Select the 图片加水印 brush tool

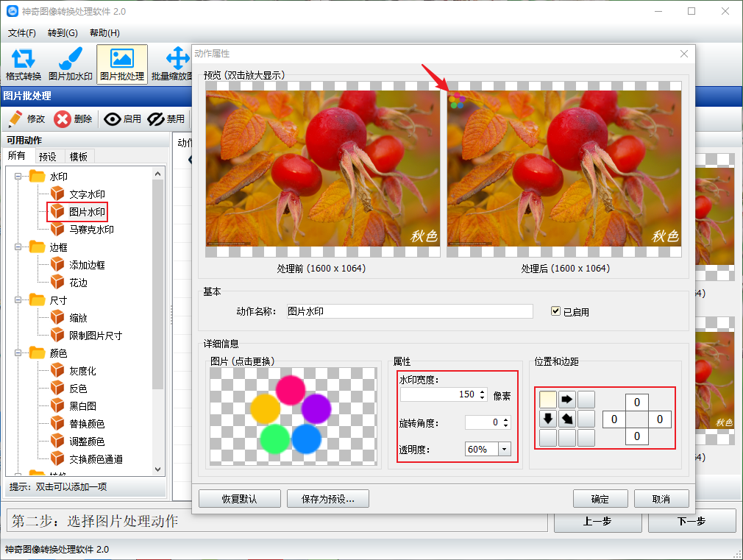click(x=70, y=60)
